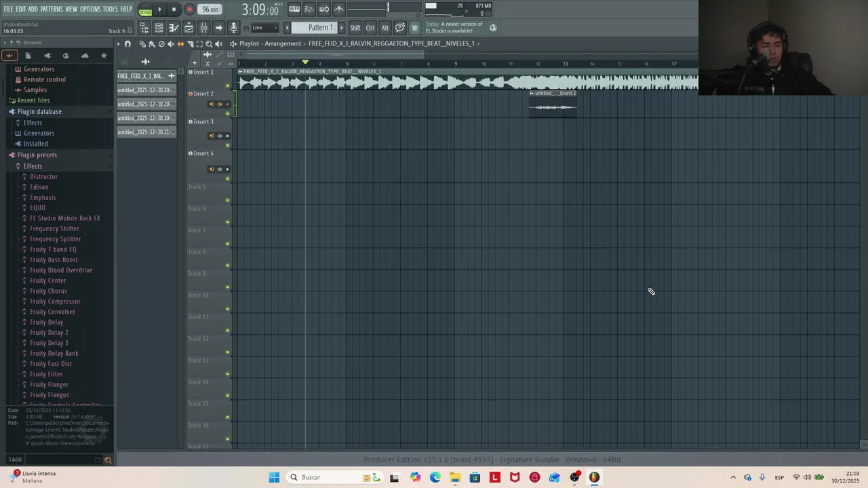Open the shopping cart content library
868x488 pixels.
pyautogui.click(x=414, y=28)
